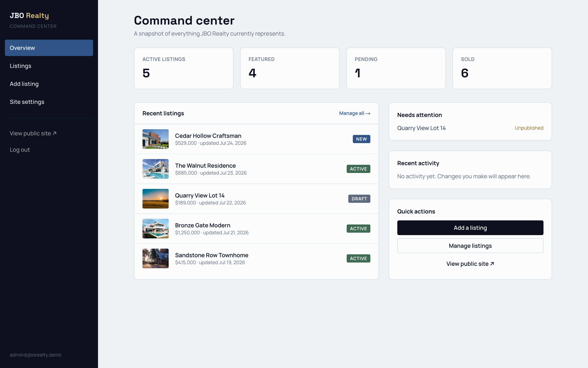Image resolution: width=588 pixels, height=368 pixels.
Task: Open Add listing in the sidebar
Action: (49, 84)
